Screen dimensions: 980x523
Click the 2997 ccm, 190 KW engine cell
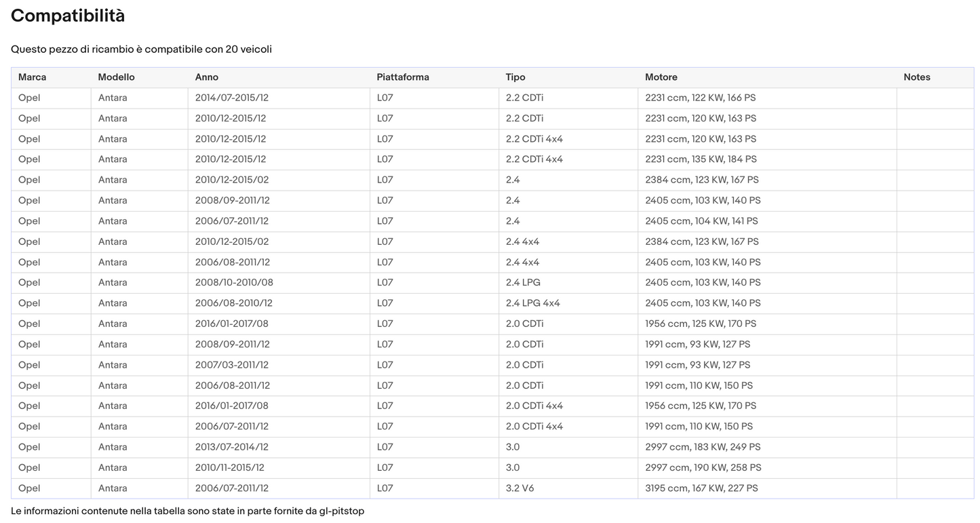[703, 468]
